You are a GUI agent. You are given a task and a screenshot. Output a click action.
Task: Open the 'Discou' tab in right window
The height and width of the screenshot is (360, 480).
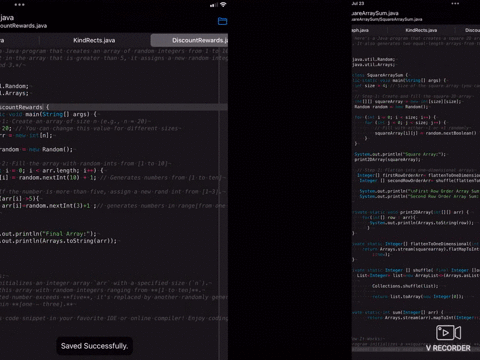tap(472, 30)
